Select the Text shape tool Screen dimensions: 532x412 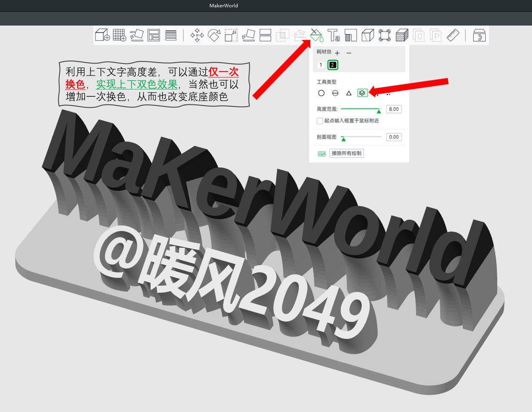coord(334,35)
